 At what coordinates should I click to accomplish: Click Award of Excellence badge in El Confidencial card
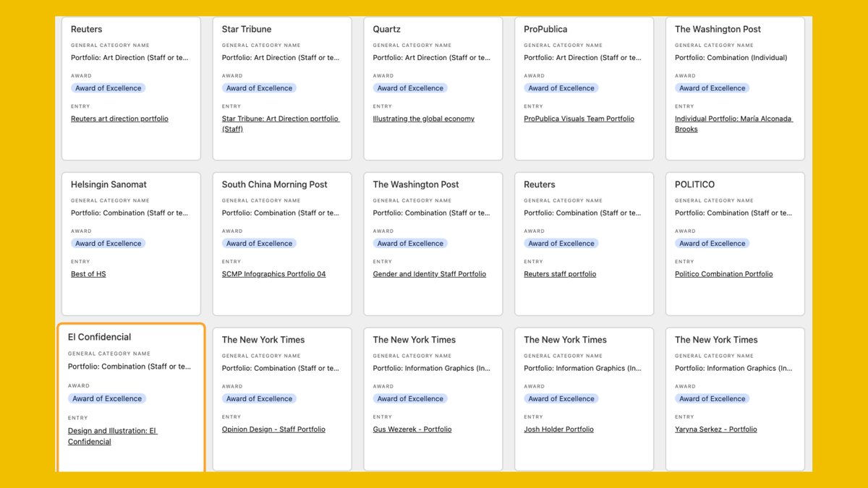point(106,398)
